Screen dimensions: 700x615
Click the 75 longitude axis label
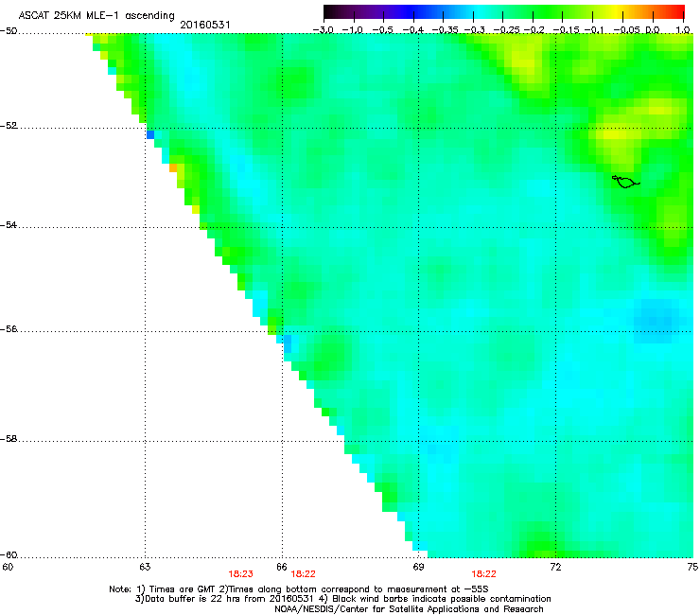pos(692,567)
